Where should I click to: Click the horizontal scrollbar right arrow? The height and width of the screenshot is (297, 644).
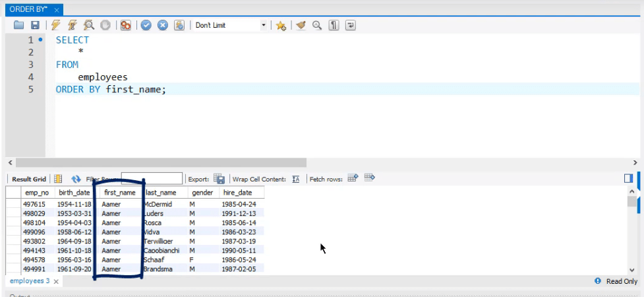(635, 162)
